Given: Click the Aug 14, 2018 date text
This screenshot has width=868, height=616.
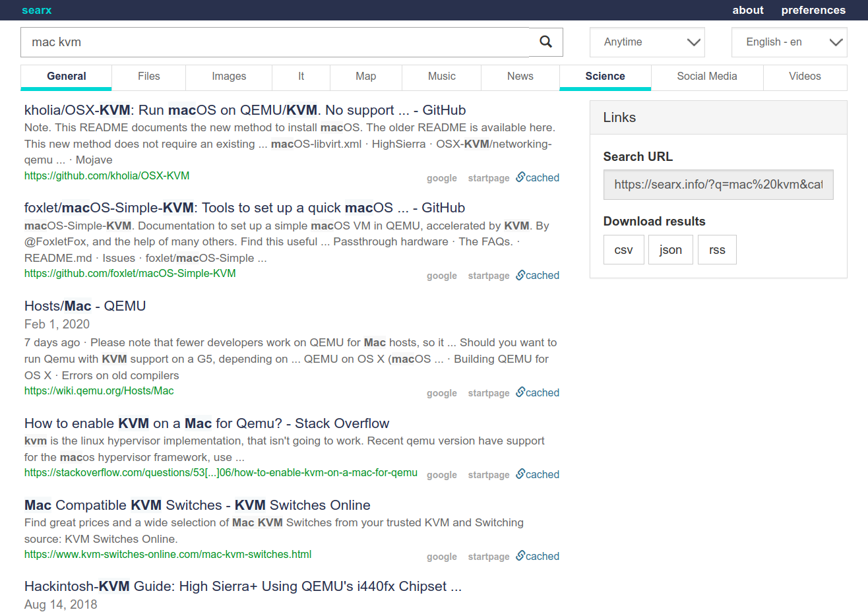Looking at the screenshot, I should (x=61, y=604).
